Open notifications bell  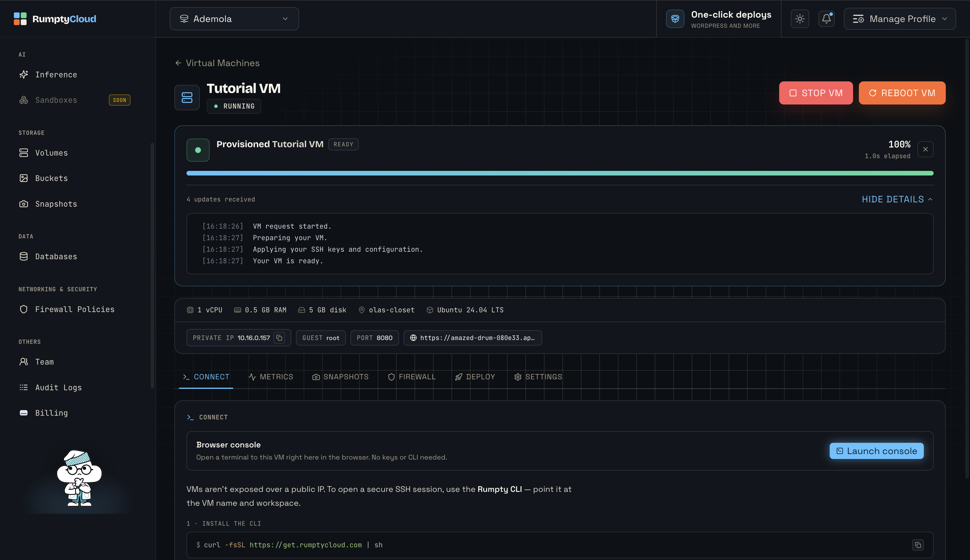(x=827, y=19)
